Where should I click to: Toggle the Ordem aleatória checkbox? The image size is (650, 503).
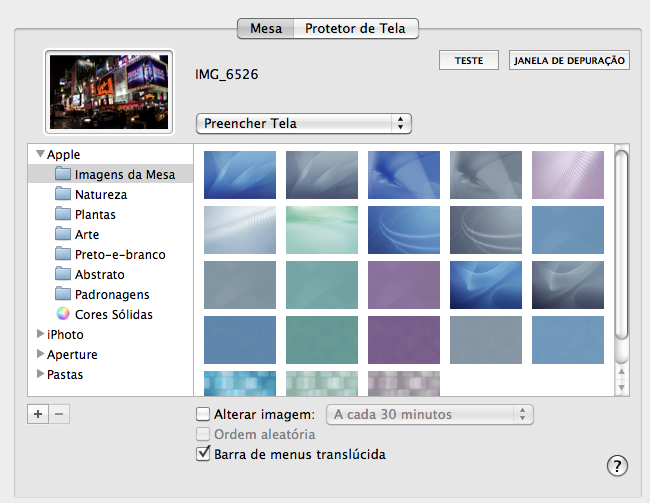point(203,434)
